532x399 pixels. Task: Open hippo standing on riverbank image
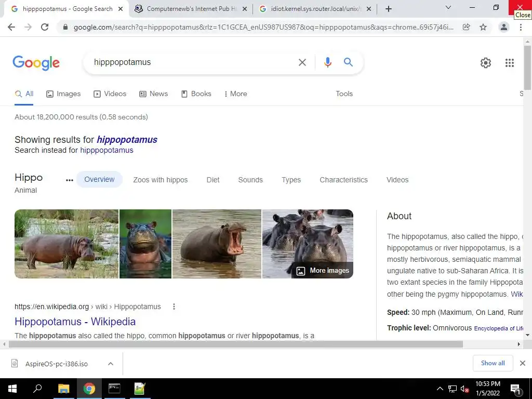click(66, 244)
